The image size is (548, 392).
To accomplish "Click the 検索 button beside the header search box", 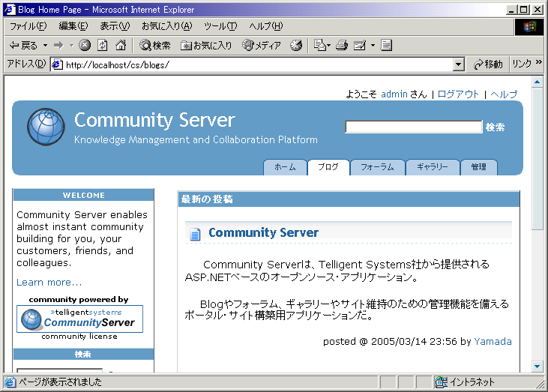I will (495, 127).
